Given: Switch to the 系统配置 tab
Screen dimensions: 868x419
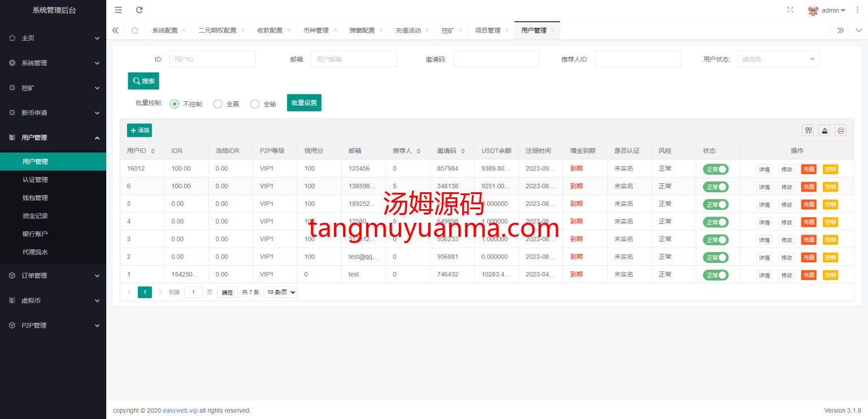Looking at the screenshot, I should (164, 31).
